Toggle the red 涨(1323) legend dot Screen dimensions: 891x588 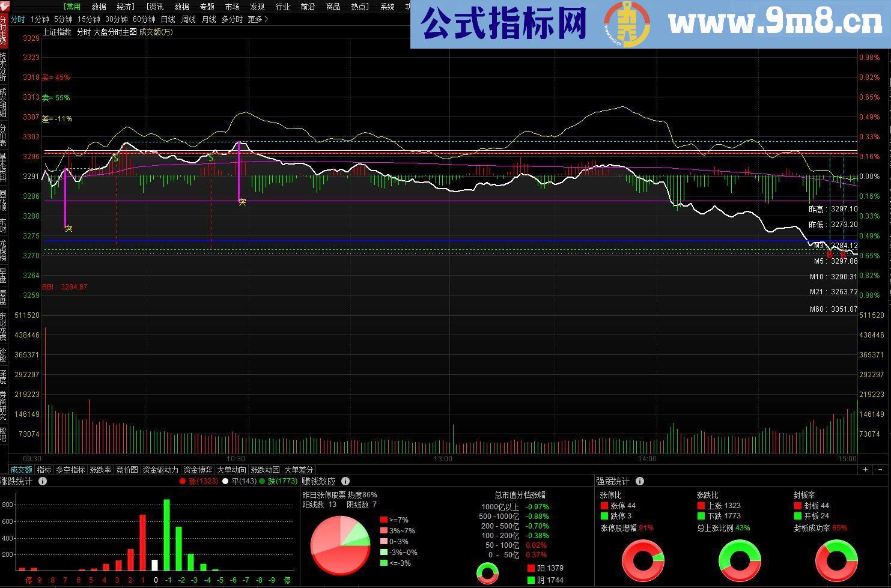[182, 480]
